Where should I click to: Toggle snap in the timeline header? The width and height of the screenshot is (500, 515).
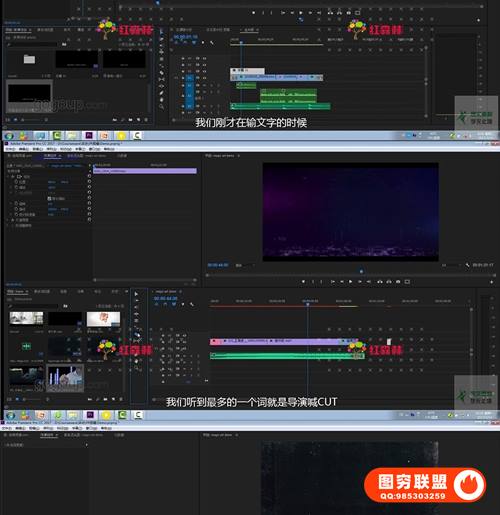pyautogui.click(x=165, y=304)
